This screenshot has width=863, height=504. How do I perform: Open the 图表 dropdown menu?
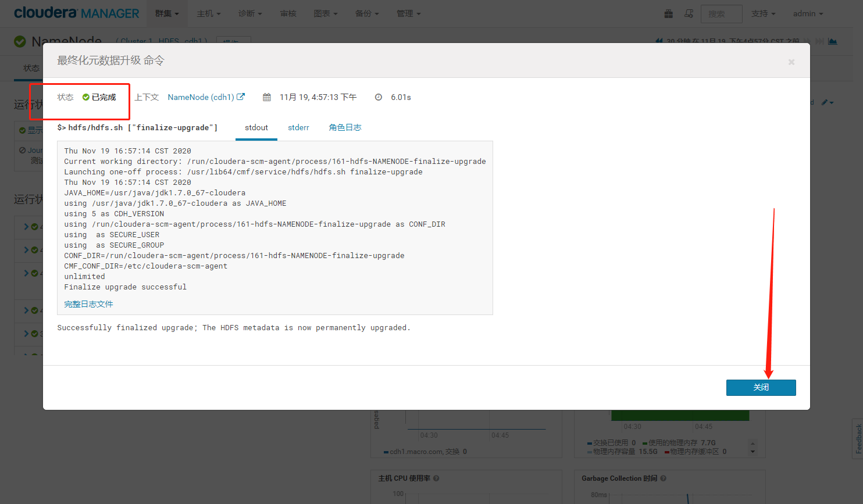[x=326, y=13]
